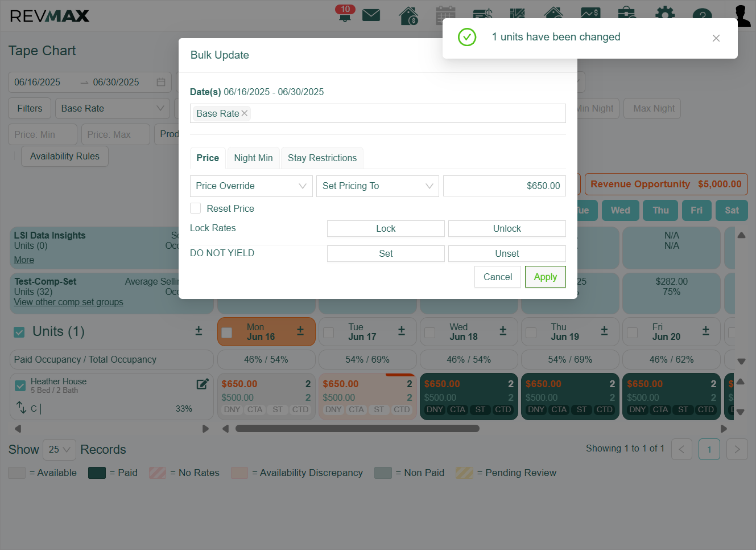Open the Set Pricing To dropdown
The width and height of the screenshot is (756, 550).
pos(377,186)
